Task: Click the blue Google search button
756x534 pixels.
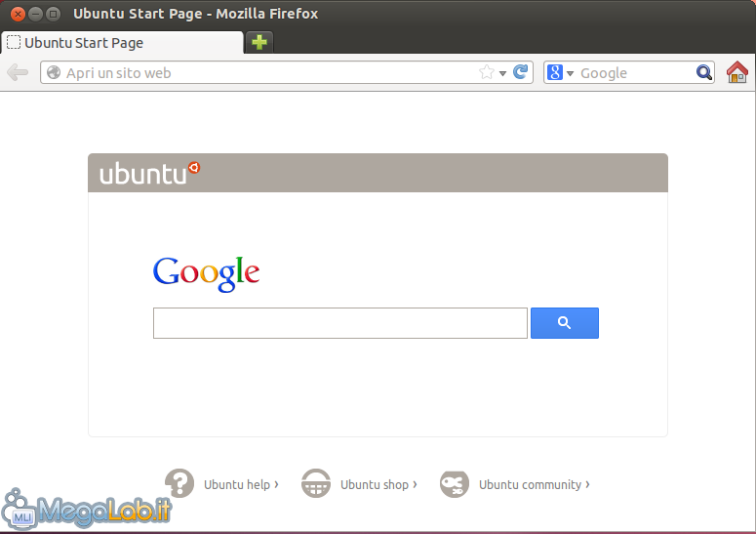Action: [x=565, y=323]
